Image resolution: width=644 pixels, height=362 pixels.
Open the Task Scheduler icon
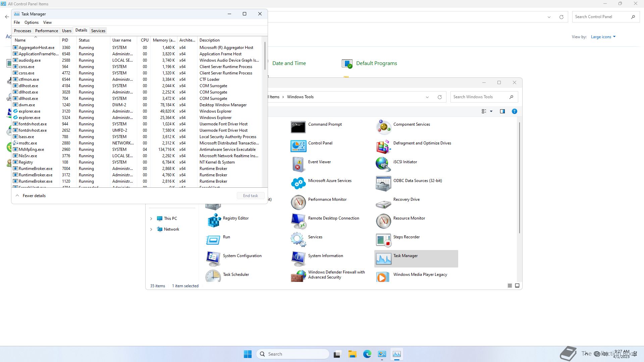tap(213, 277)
